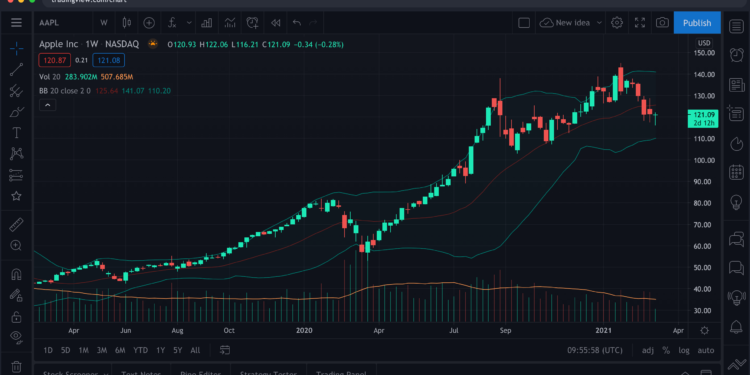Open the time axis settings gear

tap(704, 331)
